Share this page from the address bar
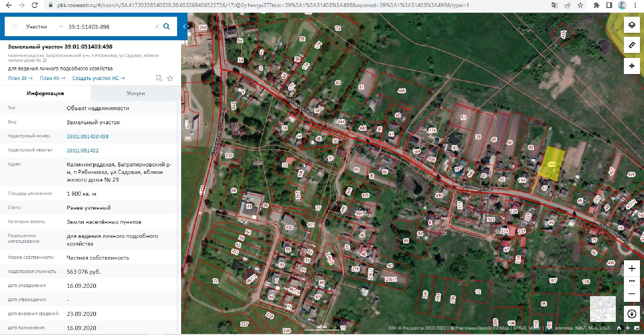Viewport: 644px width, 335px height. pos(568,5)
